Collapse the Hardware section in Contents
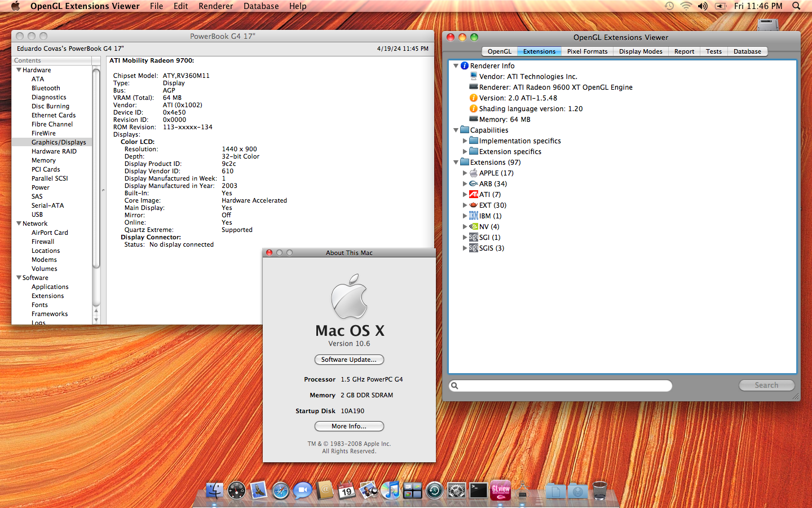The width and height of the screenshot is (812, 508). click(x=19, y=70)
